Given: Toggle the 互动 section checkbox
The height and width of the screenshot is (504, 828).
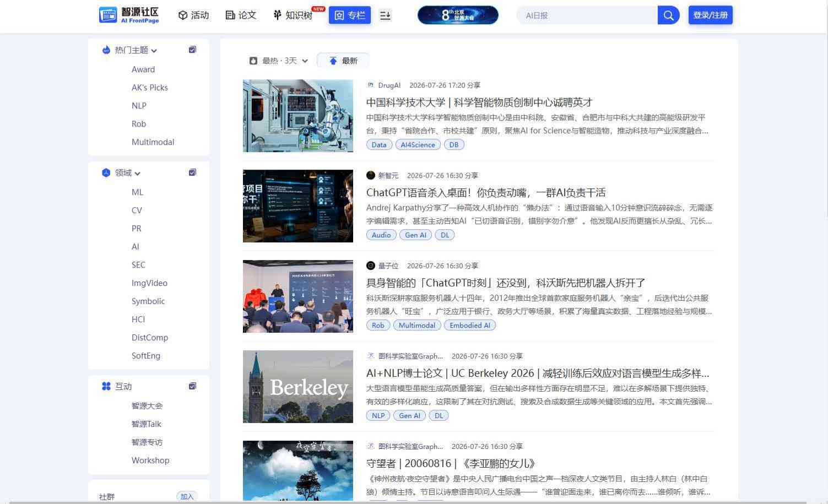Looking at the screenshot, I should (x=192, y=387).
